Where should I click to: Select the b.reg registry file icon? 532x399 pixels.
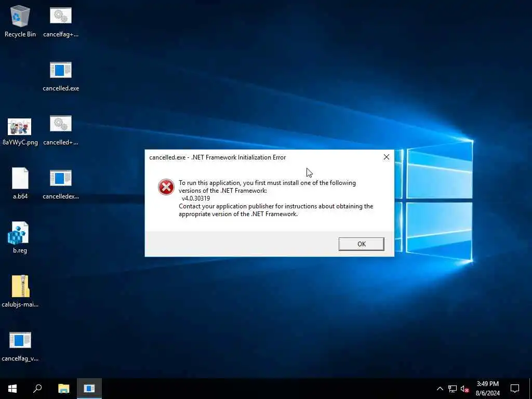click(x=20, y=237)
